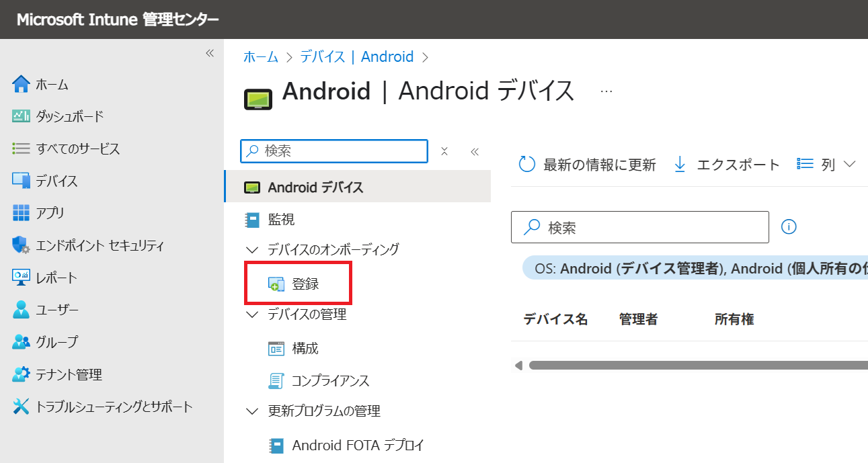Select デバイス in the left navigation
The width and height of the screenshot is (868, 463).
[45, 181]
